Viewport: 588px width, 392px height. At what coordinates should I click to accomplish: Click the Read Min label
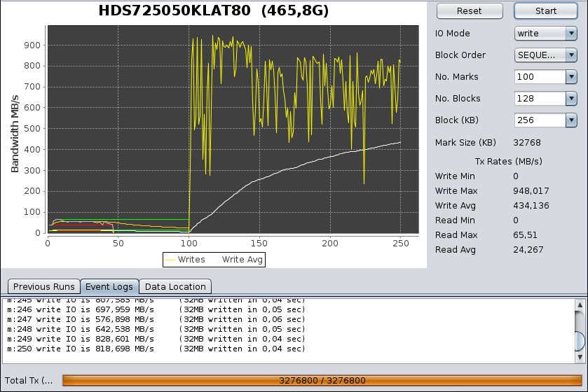click(x=455, y=220)
